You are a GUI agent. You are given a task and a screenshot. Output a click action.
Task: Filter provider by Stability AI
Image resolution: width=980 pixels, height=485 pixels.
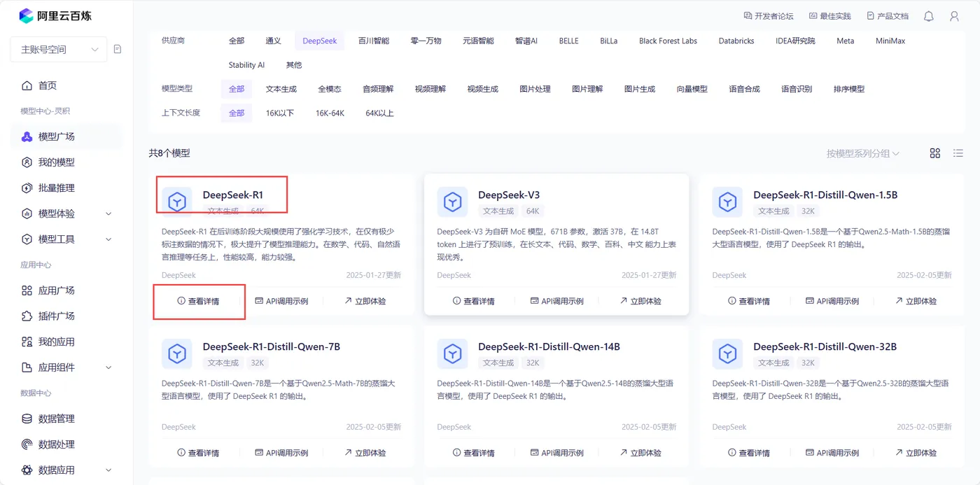coord(246,65)
